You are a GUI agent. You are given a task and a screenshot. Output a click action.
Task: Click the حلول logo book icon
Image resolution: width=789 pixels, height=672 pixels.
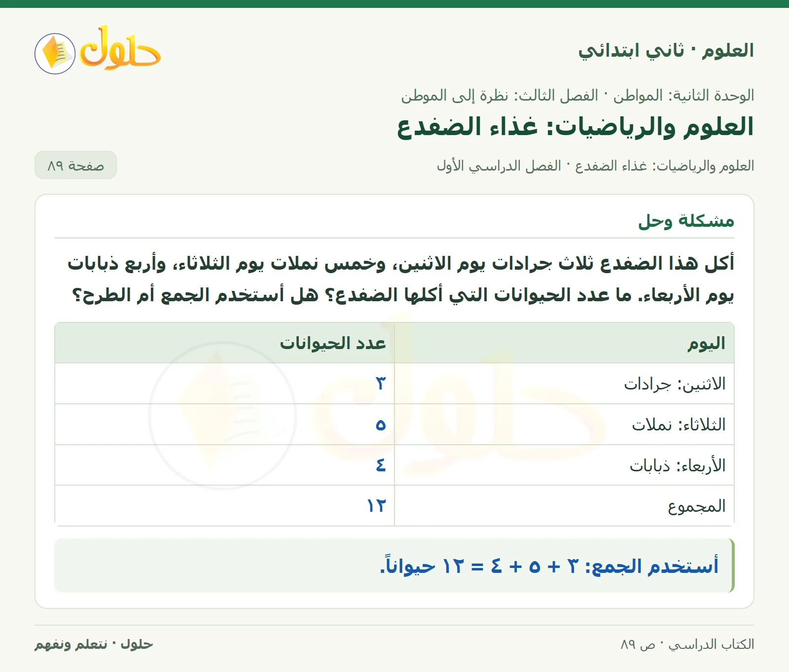(x=55, y=54)
